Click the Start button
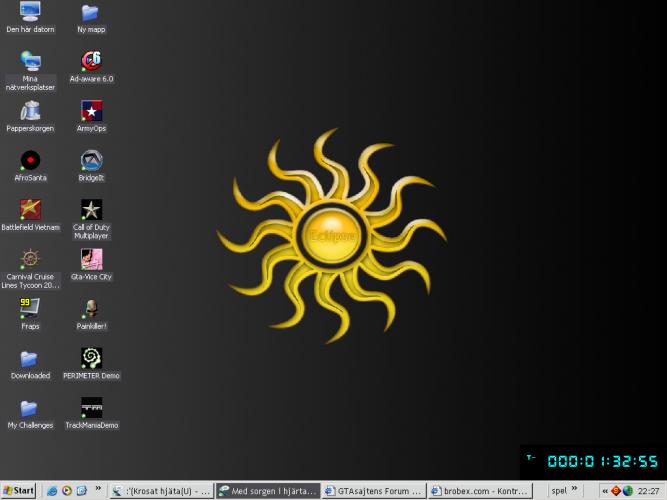The width and height of the screenshot is (667, 500). click(x=19, y=491)
